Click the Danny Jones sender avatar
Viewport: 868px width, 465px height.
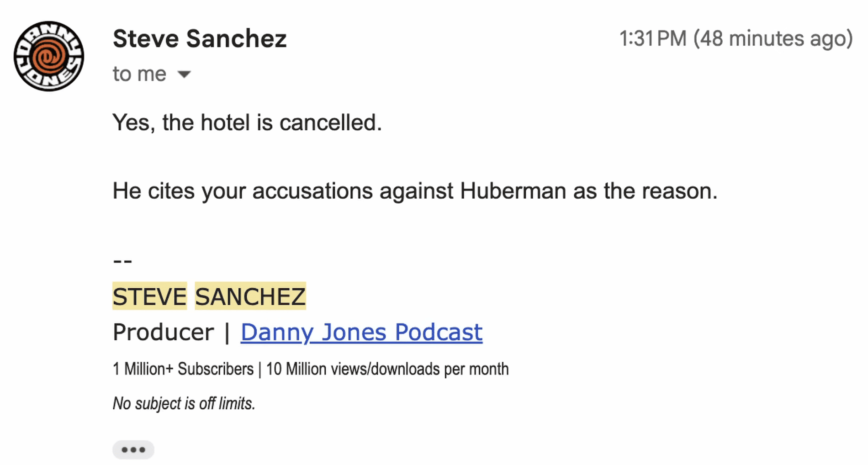(49, 56)
